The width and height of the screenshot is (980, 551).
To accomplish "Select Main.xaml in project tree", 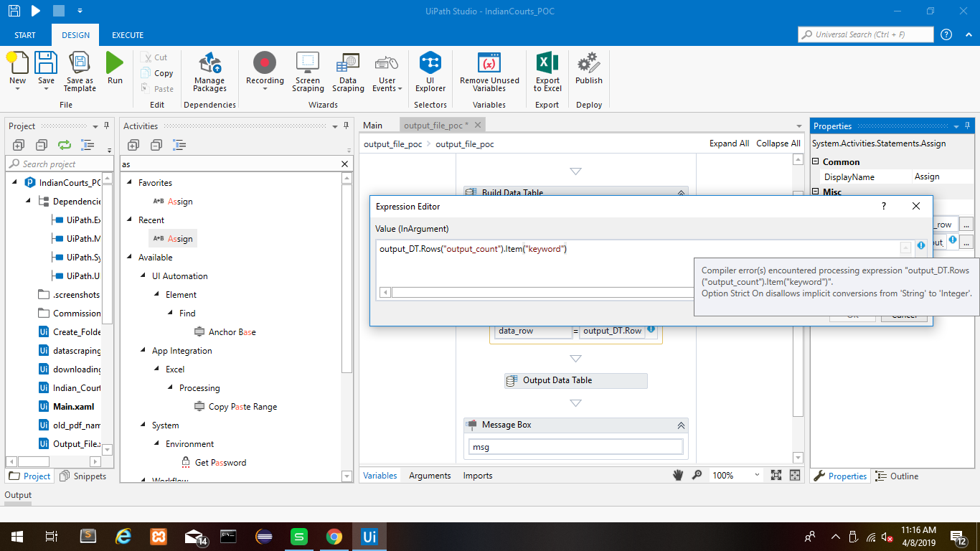I will (x=73, y=407).
